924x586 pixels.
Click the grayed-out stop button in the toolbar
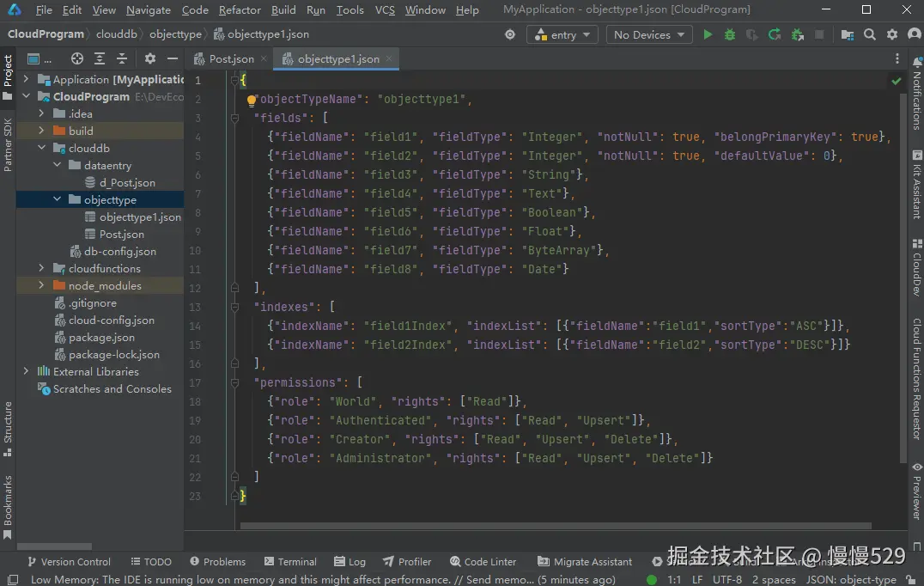tap(819, 34)
